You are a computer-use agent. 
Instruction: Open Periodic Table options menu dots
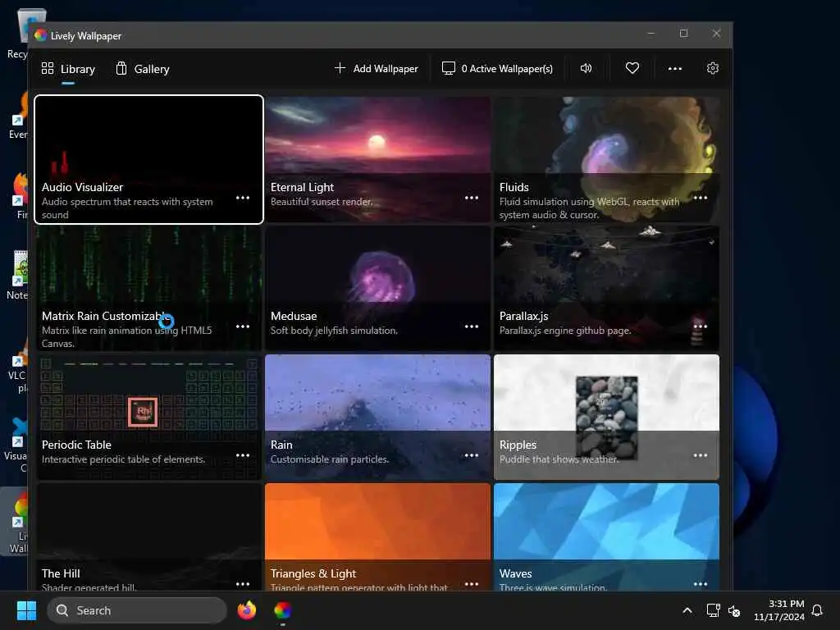pos(243,455)
